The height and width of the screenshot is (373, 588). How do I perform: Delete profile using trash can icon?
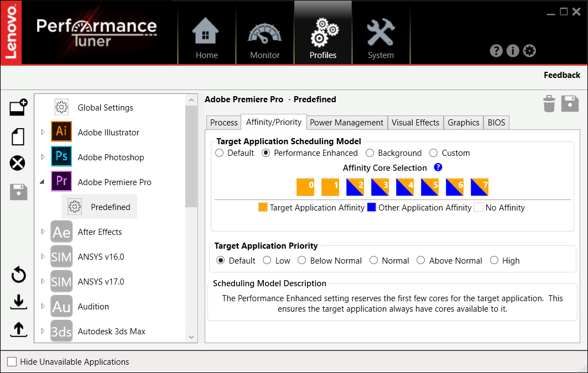tap(549, 104)
